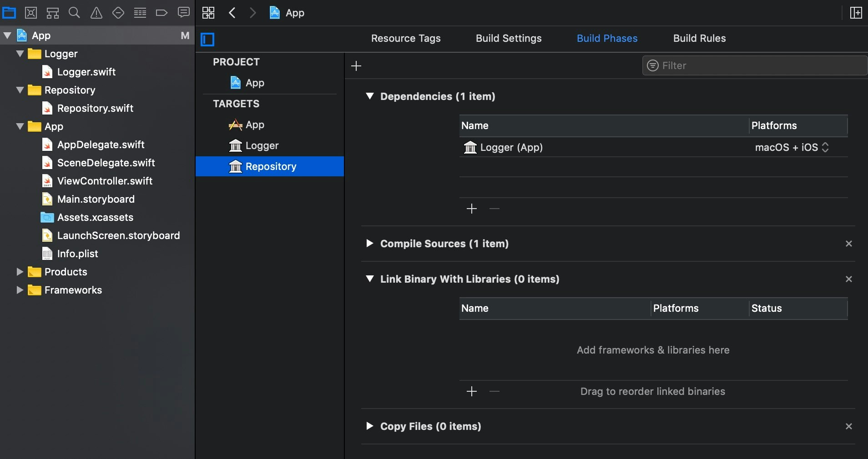Open the Issue navigator warning icon
The height and width of the screenshot is (459, 868).
click(x=96, y=13)
